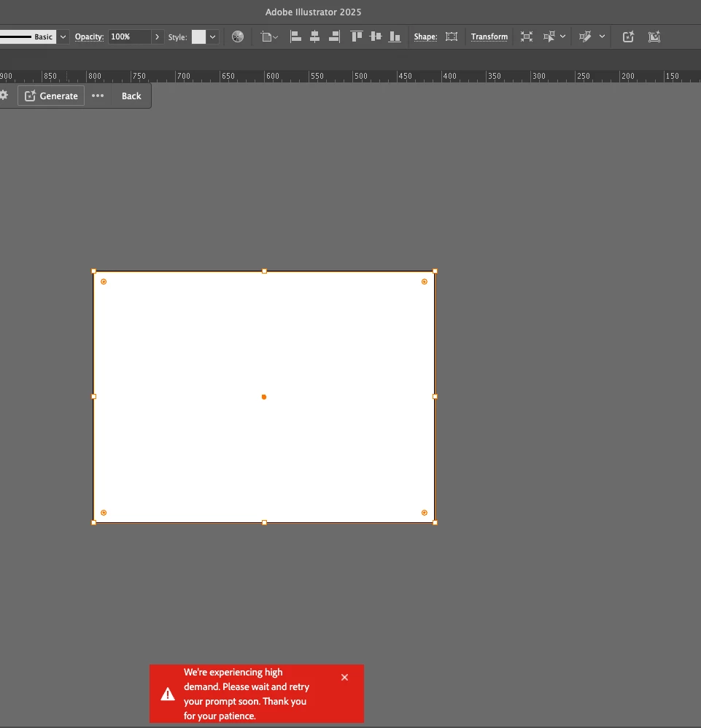Screen dimensions: 701x728
Task: Click the 500 mark on the ruler
Action: (360, 76)
